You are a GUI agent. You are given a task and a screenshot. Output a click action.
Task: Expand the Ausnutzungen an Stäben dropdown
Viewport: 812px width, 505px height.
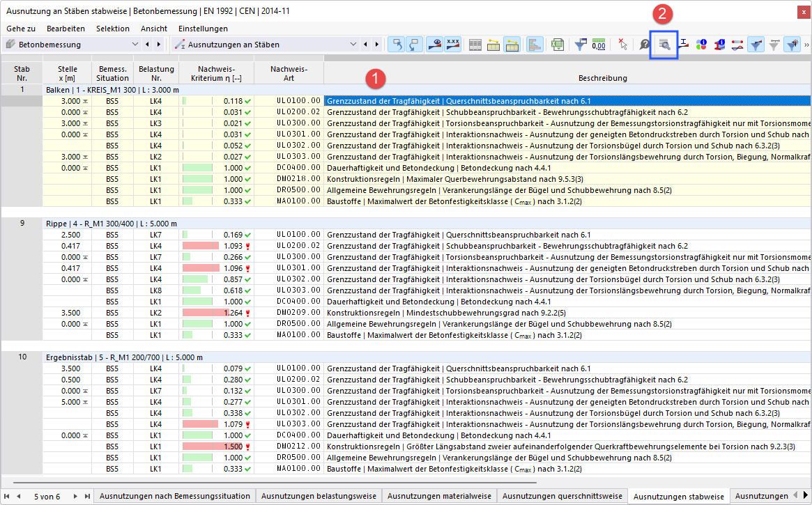pos(353,45)
